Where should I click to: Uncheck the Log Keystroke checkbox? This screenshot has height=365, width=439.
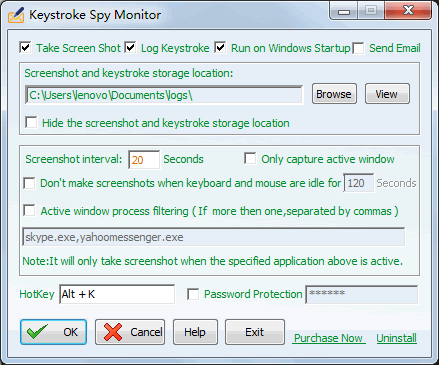[130, 48]
